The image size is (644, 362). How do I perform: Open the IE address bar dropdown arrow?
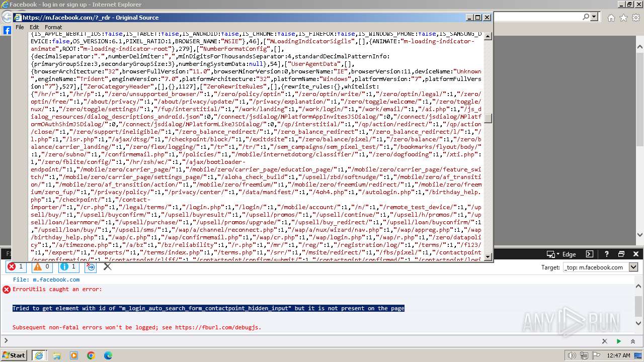[594, 17]
